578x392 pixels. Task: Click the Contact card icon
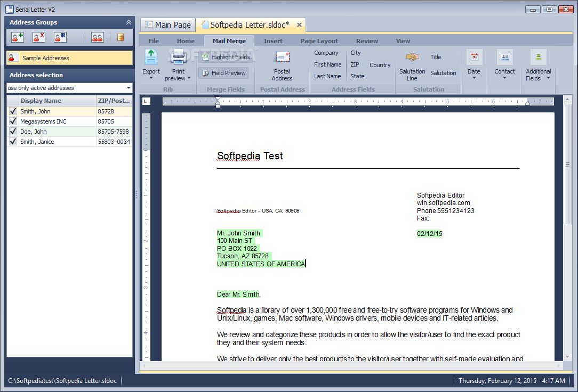504,57
